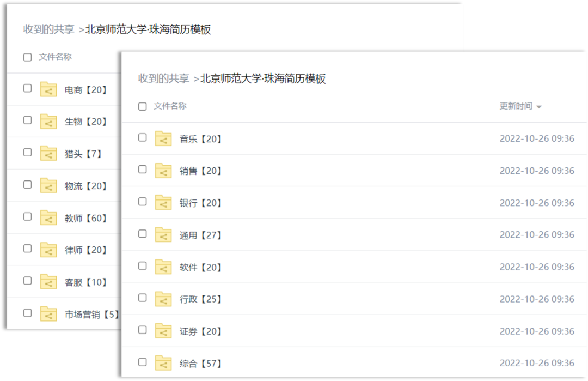
Task: Open the 软件【20】 folder icon
Action: (163, 267)
